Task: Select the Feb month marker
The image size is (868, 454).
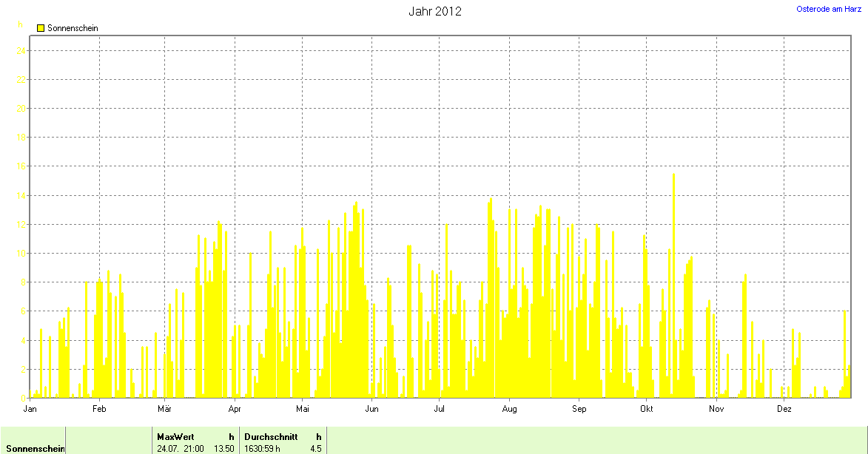Action: pyautogui.click(x=99, y=408)
